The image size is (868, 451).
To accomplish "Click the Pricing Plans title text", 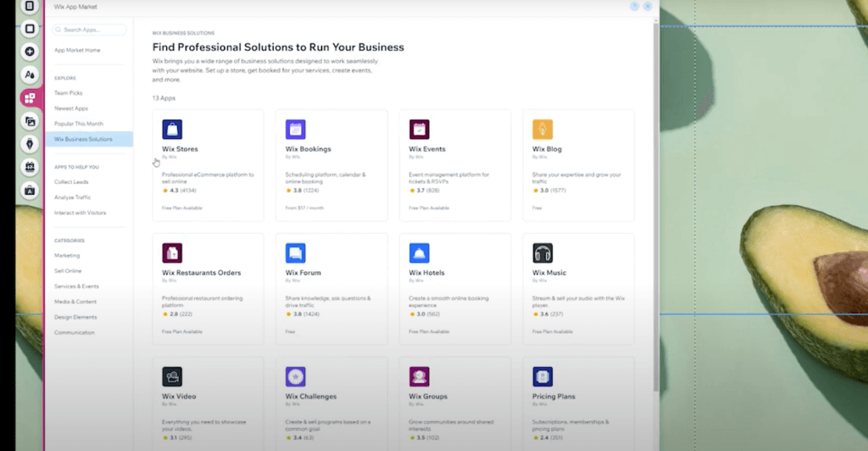I will point(554,397).
